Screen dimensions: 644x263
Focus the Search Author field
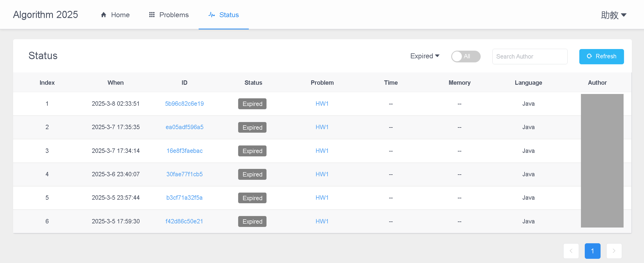pos(530,56)
